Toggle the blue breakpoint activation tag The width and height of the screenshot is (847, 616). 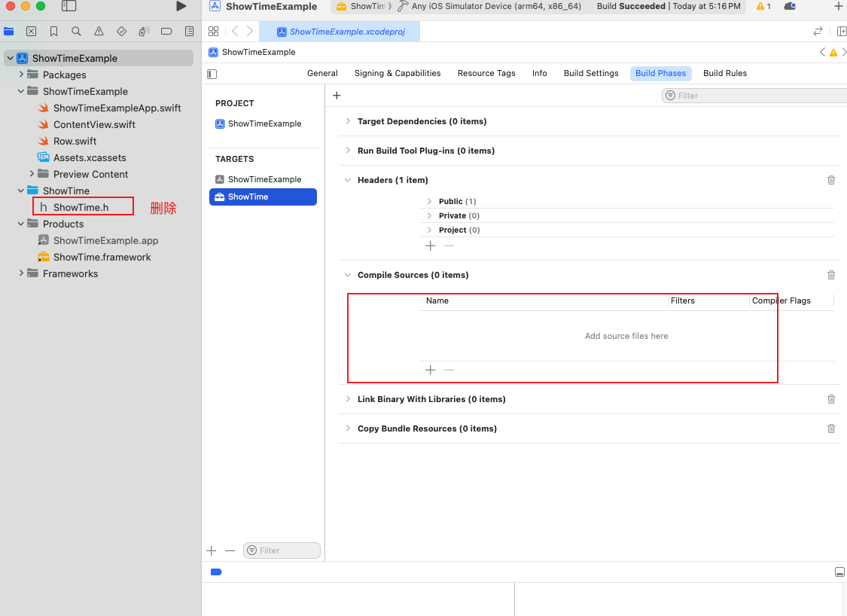[x=216, y=572]
